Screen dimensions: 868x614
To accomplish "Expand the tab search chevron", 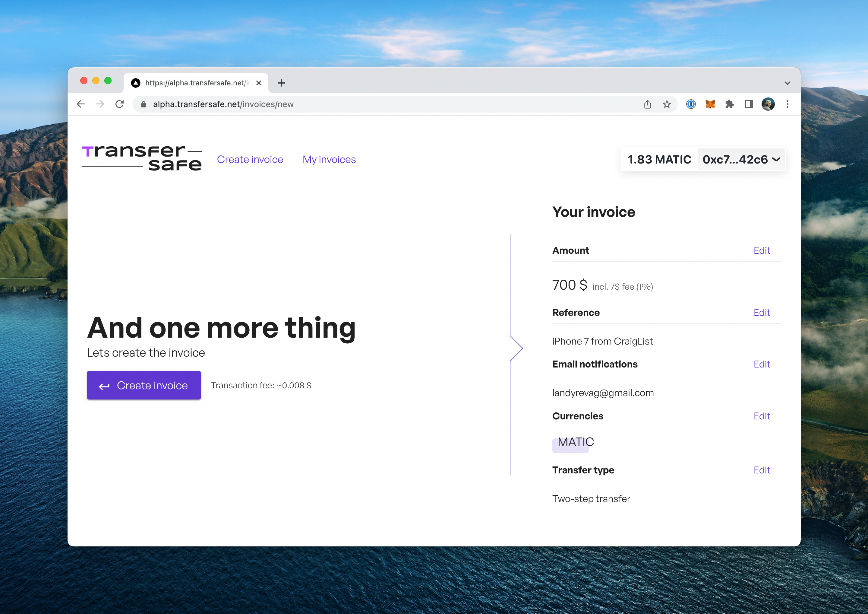I will click(x=787, y=83).
